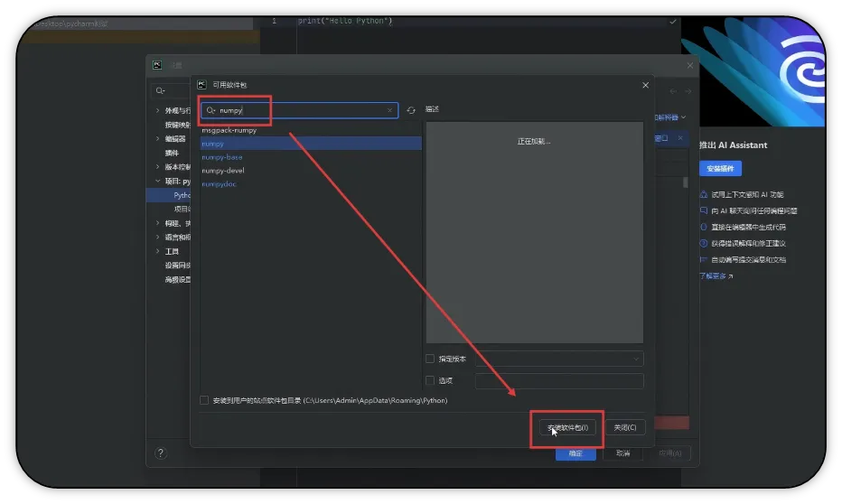
Task: Click the Settings packages list scrollbar thumb
Action: tap(685, 182)
